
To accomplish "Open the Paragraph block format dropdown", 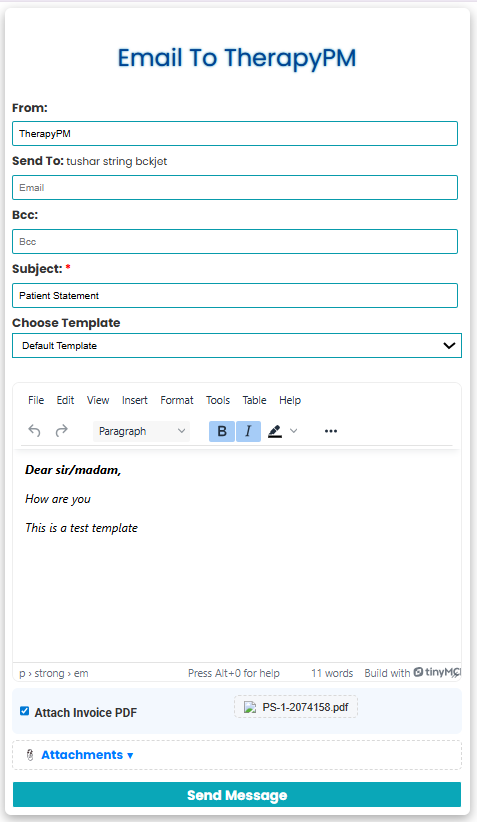I will [142, 431].
